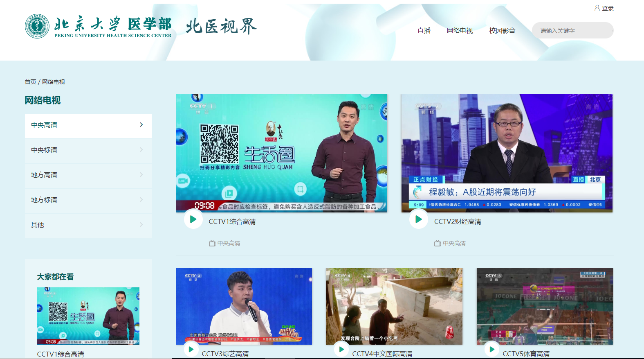The width and height of the screenshot is (644, 359).
Task: Go to 首页 via breadcrumb
Action: pos(30,82)
